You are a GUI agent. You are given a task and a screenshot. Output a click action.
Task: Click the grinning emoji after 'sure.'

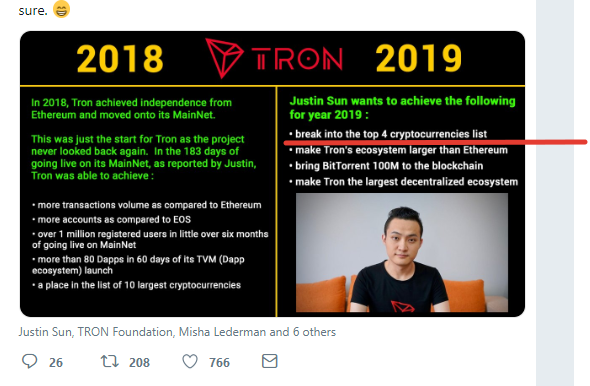point(61,9)
